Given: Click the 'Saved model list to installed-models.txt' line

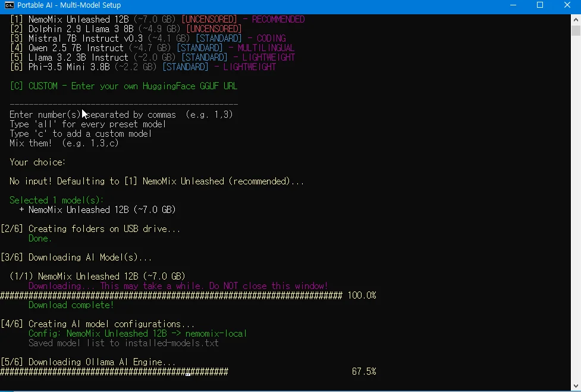Looking at the screenshot, I should tap(123, 343).
